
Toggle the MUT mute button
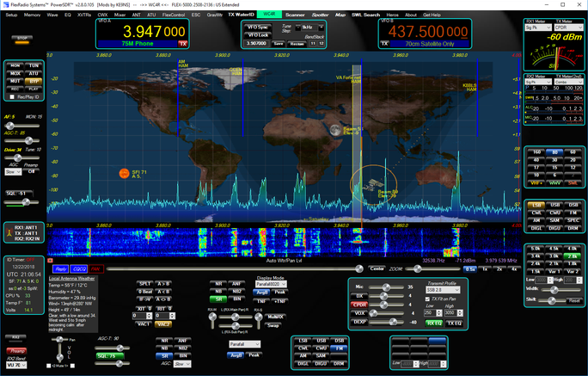point(15,81)
